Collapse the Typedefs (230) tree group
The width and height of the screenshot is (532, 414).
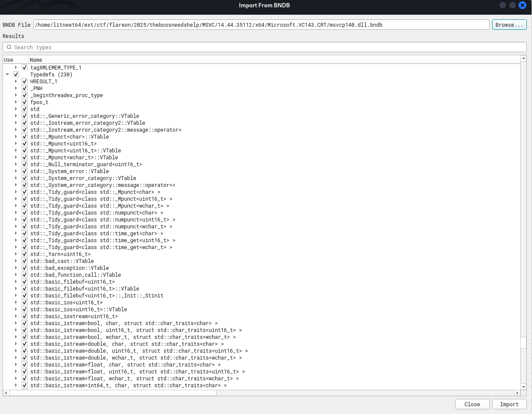pyautogui.click(x=7, y=75)
